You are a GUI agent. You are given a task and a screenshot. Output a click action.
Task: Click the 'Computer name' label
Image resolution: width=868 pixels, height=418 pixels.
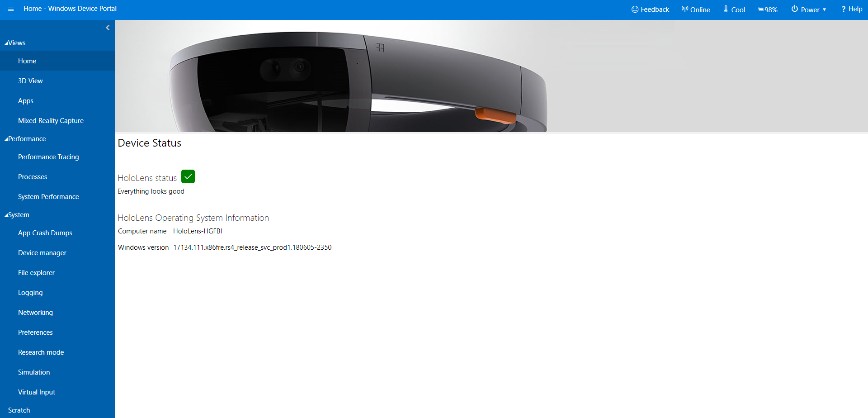(x=142, y=231)
